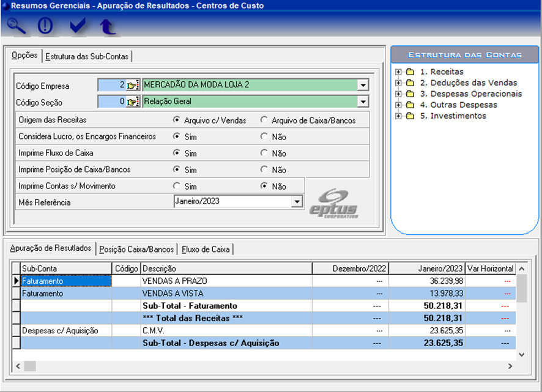This screenshot has width=542, height=392.
Task: Select the Investimentos tree item
Action: coord(453,116)
